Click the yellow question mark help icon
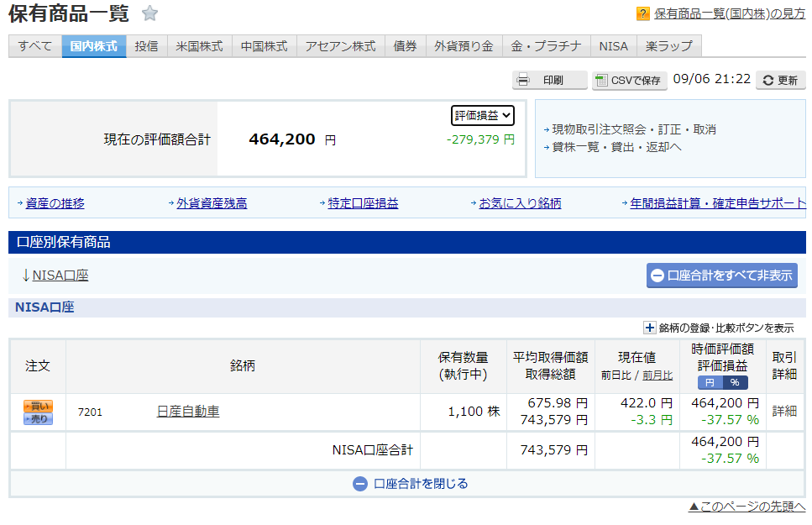Screen dimensions: 812x525 [x=642, y=13]
